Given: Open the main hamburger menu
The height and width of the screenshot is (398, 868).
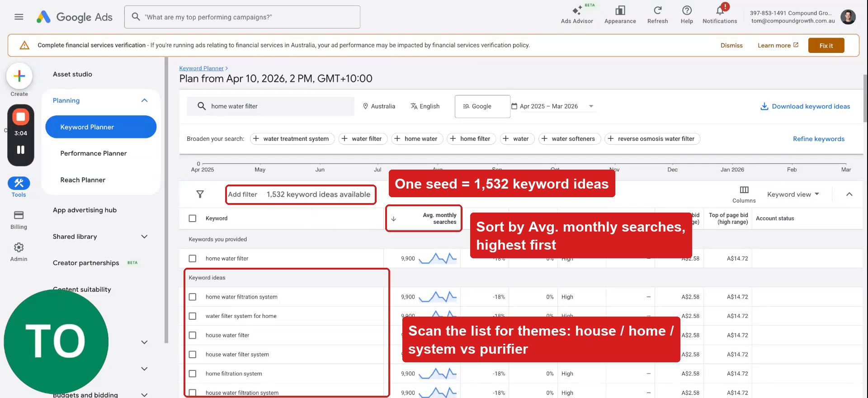Looking at the screenshot, I should click(x=19, y=17).
